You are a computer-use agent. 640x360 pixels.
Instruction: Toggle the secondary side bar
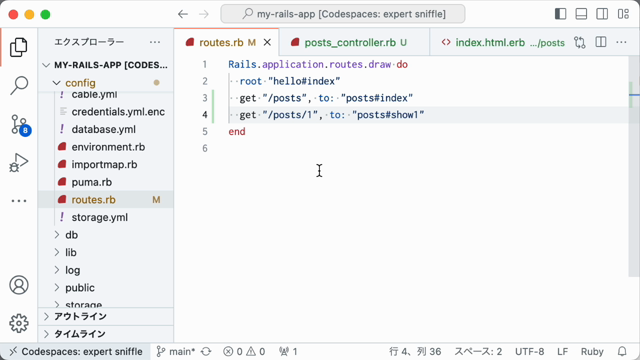[x=602, y=14]
